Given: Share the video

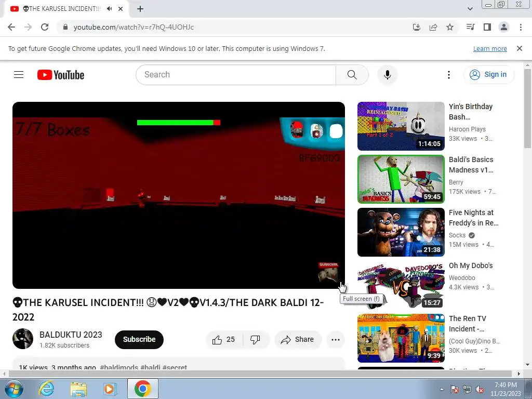Looking at the screenshot, I should [298, 339].
